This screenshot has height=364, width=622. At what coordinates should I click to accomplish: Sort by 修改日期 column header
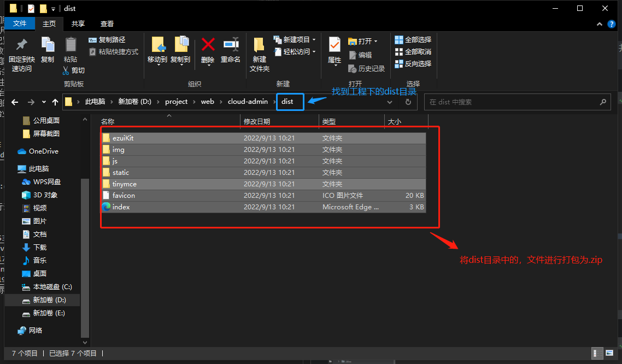(280, 121)
